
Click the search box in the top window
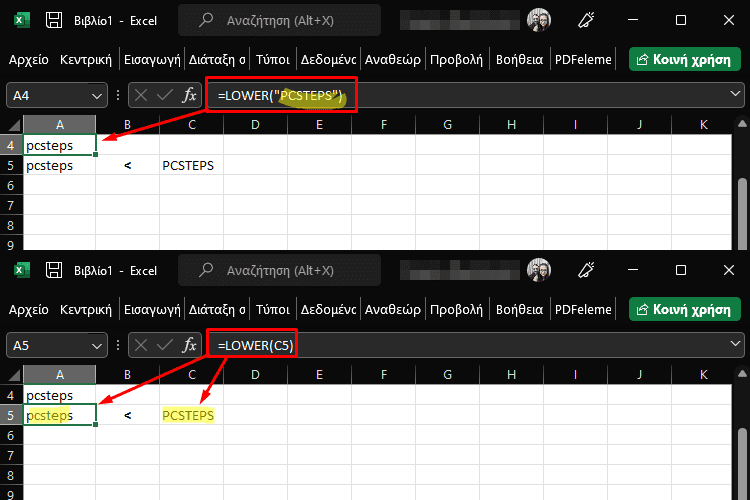pos(279,21)
